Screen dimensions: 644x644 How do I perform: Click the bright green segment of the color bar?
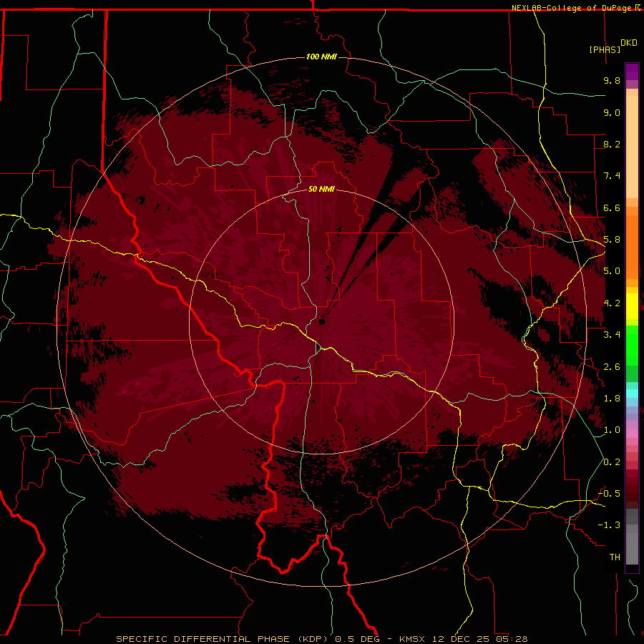coord(632,346)
